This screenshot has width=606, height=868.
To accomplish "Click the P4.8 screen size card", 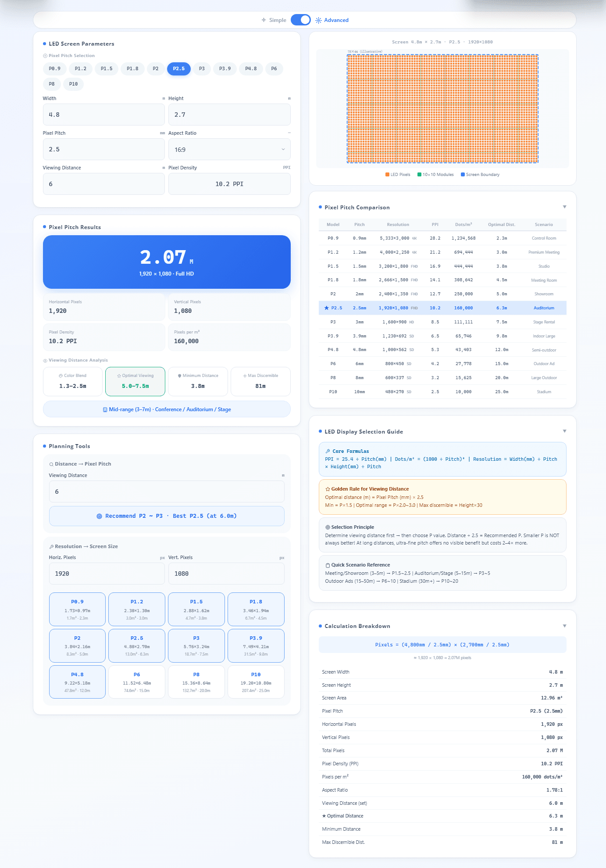I will [x=77, y=682].
